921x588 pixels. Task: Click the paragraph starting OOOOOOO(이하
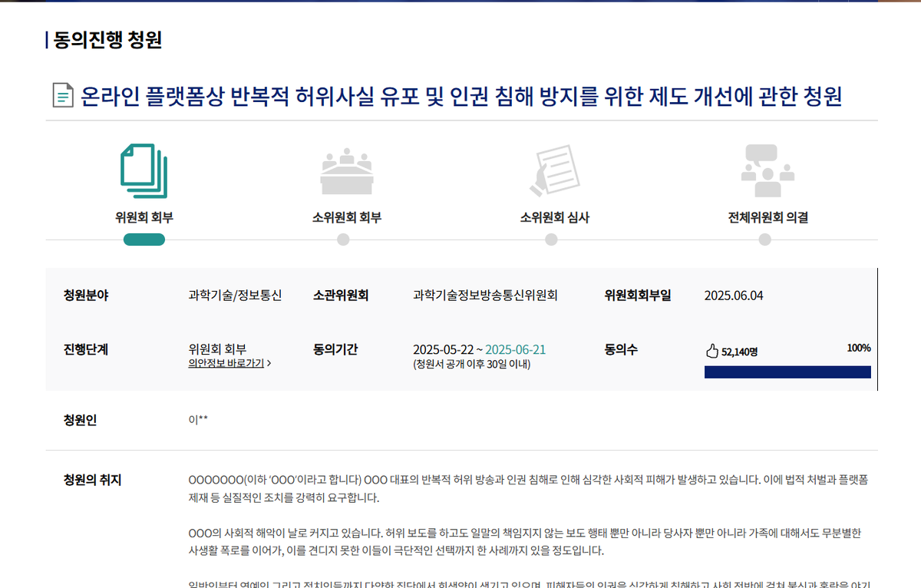[528, 488]
